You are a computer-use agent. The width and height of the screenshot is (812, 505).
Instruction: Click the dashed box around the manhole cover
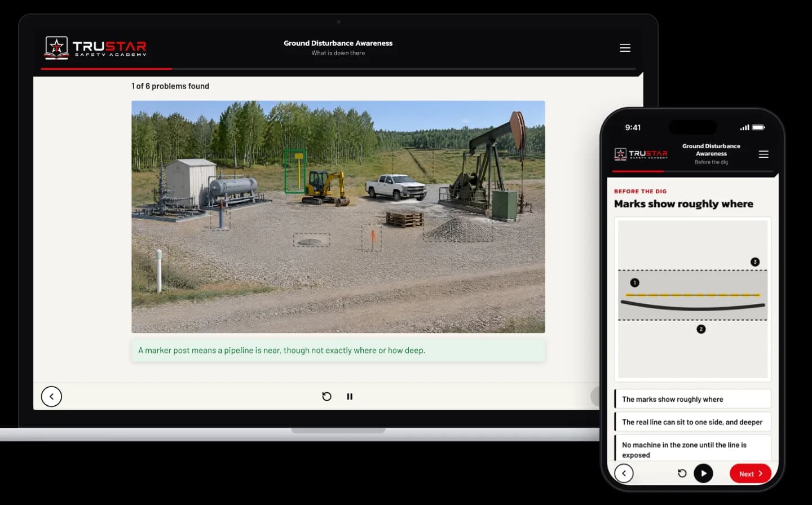312,241
